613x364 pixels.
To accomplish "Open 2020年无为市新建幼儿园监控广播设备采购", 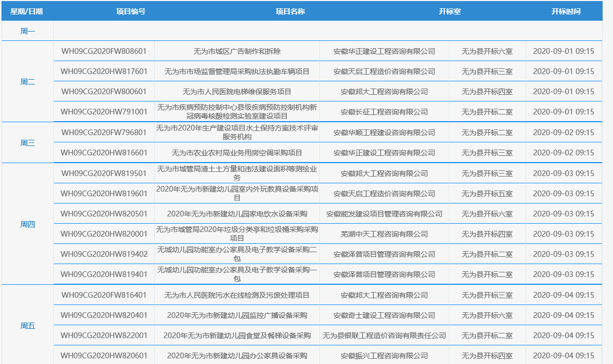I will (237, 315).
